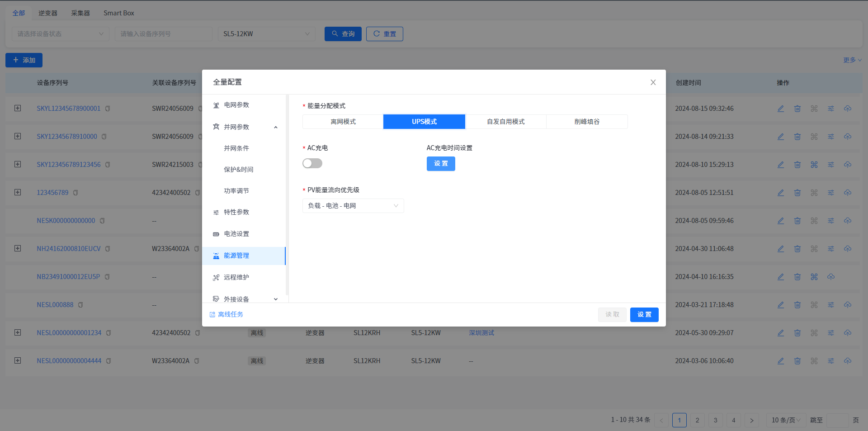
Task: Select 削峰填谷 energy distribution mode
Action: [x=587, y=122]
